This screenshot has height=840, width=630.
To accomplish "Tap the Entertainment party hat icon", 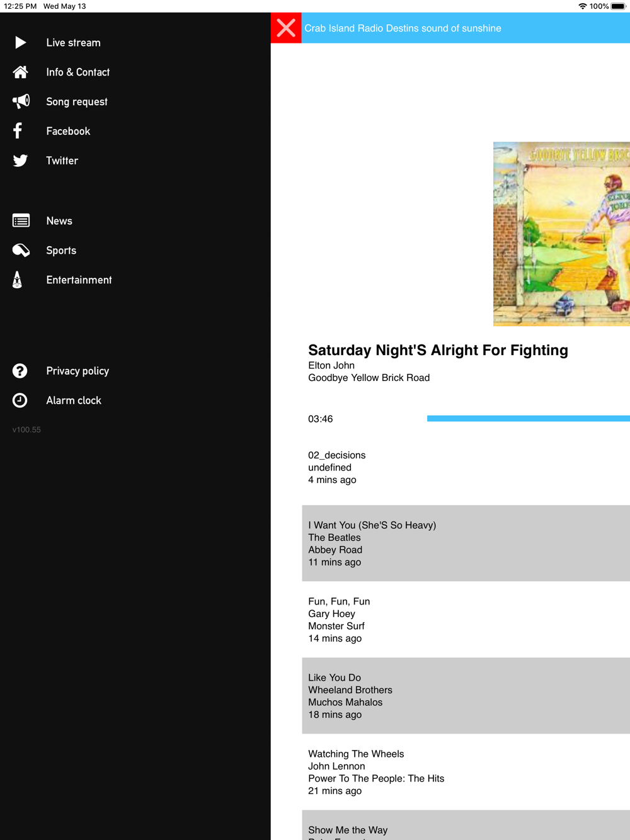I will click(18, 280).
